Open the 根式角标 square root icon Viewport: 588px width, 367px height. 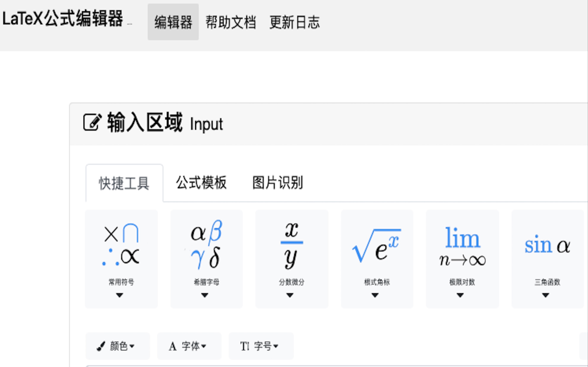[377, 246]
